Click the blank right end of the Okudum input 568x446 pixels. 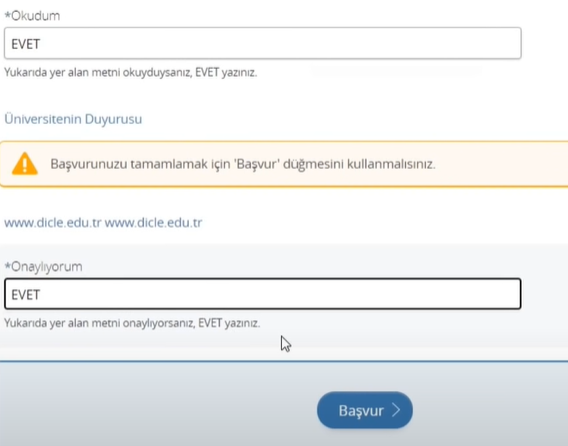click(471, 43)
